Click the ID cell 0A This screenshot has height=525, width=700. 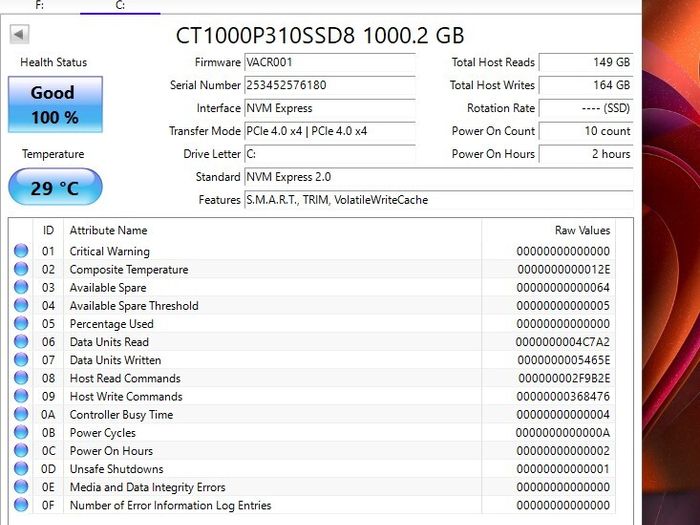pyautogui.click(x=48, y=415)
